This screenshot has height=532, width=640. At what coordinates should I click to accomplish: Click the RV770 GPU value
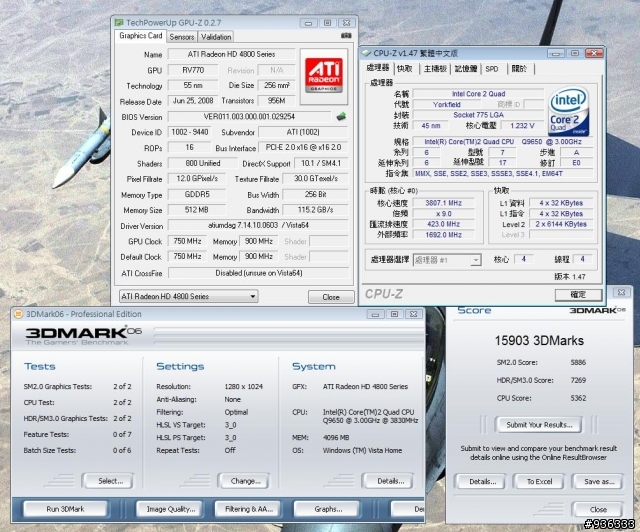(x=193, y=70)
